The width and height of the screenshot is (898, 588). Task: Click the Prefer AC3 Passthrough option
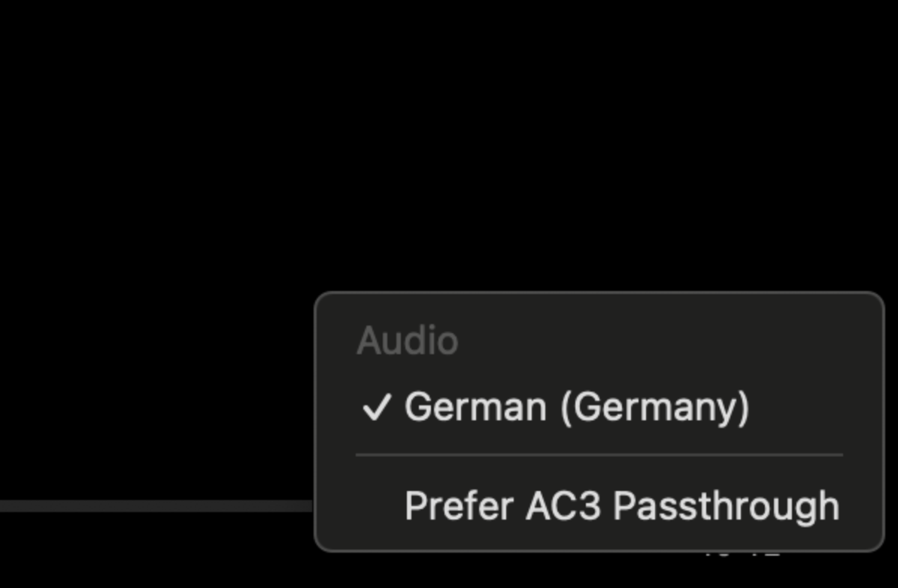621,506
